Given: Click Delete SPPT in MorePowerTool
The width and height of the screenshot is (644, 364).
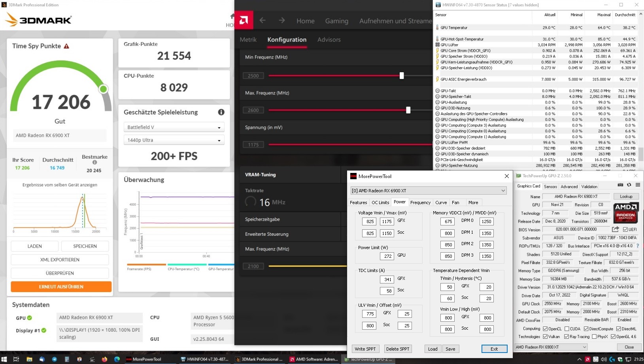Looking at the screenshot, I should pyautogui.click(x=398, y=349).
